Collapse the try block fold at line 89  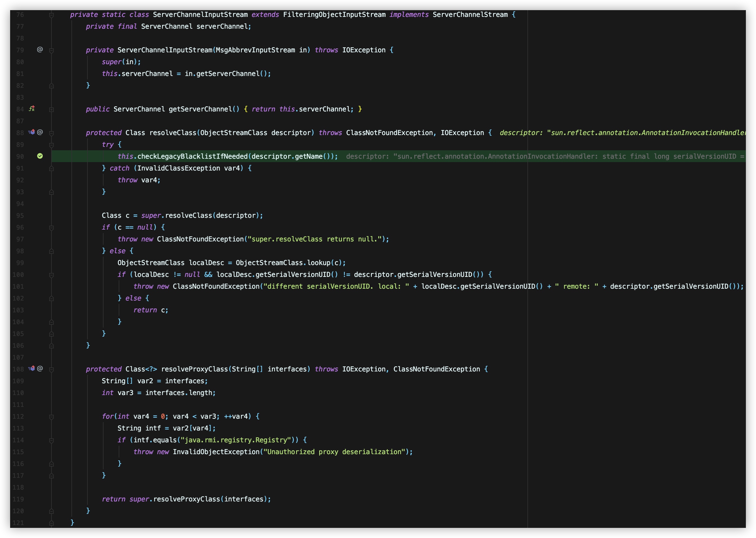click(x=51, y=145)
